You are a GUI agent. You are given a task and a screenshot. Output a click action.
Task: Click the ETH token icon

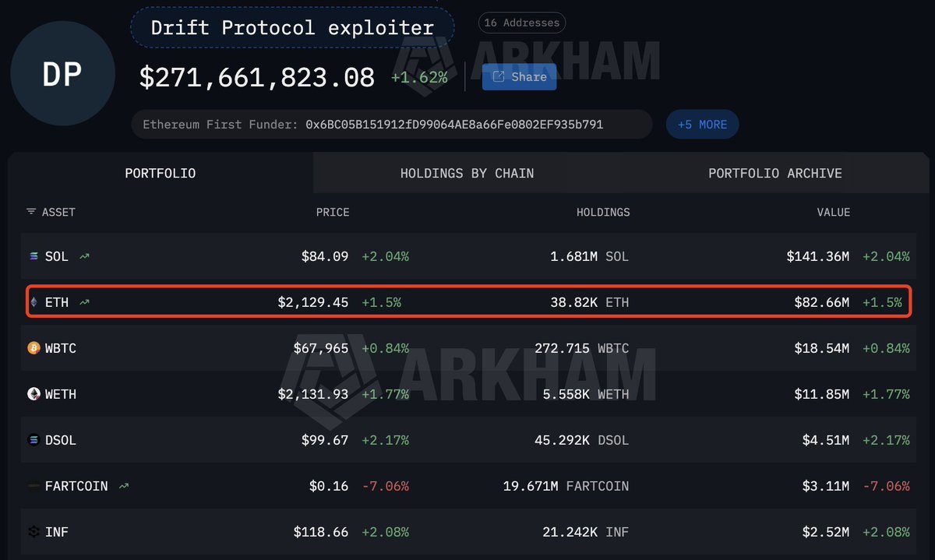(35, 301)
